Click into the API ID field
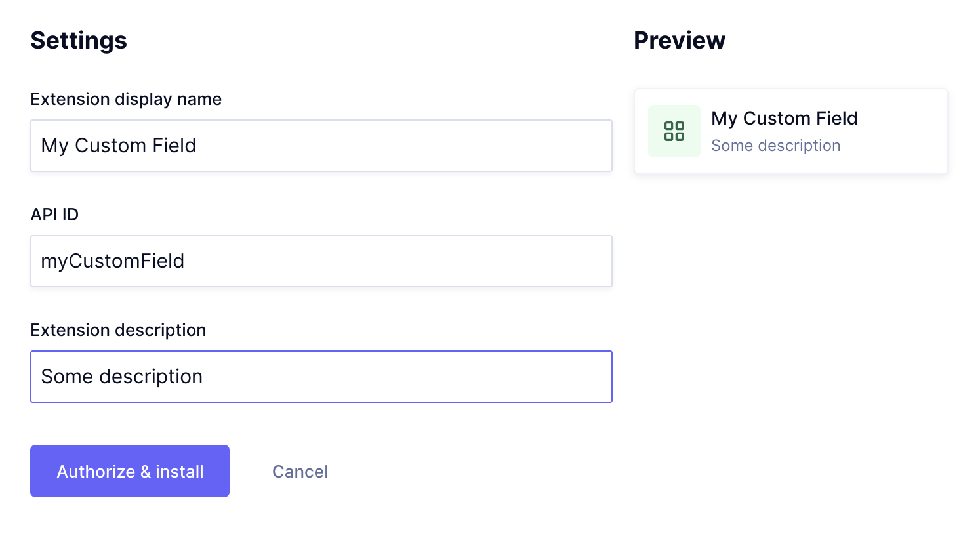This screenshot has width=980, height=538. (321, 261)
